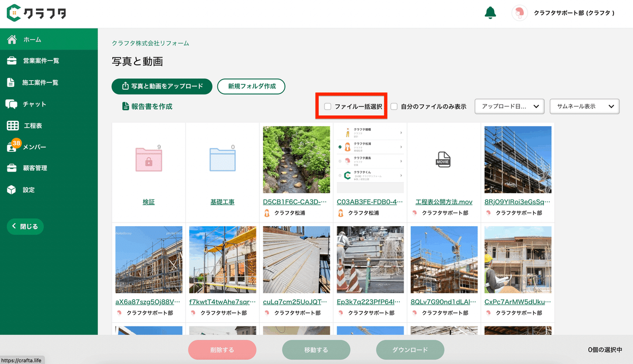Open file link CxPc7ArMW5dUku
The image size is (633, 364).
518,302
